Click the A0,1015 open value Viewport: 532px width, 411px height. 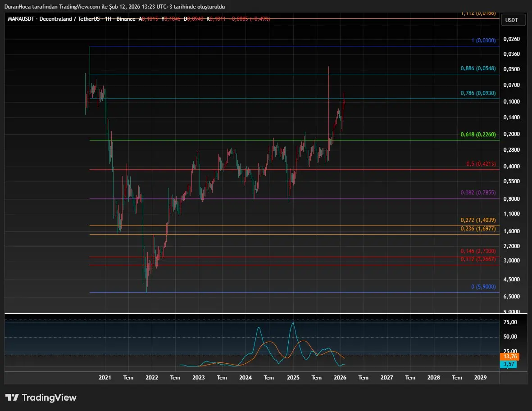coord(148,18)
